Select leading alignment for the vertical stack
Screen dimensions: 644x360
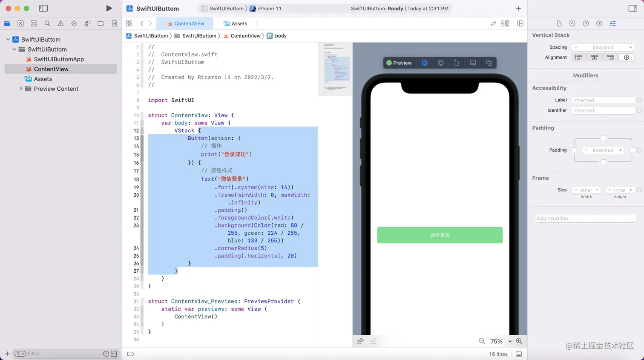coord(579,57)
